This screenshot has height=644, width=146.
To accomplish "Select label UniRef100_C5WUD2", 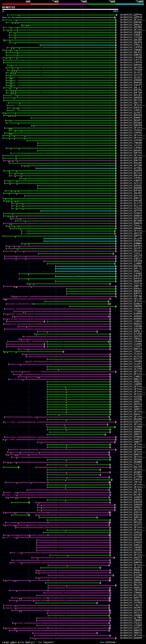I will point(131,50).
